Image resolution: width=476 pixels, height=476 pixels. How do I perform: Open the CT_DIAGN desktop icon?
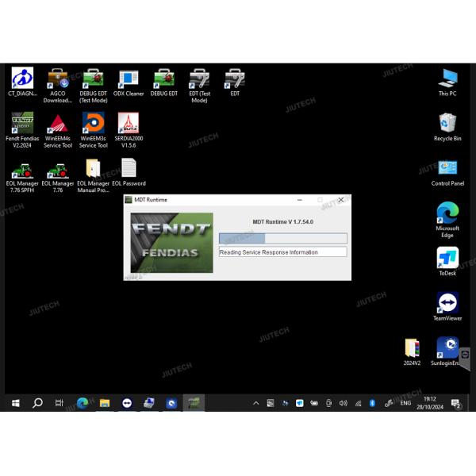point(21,79)
